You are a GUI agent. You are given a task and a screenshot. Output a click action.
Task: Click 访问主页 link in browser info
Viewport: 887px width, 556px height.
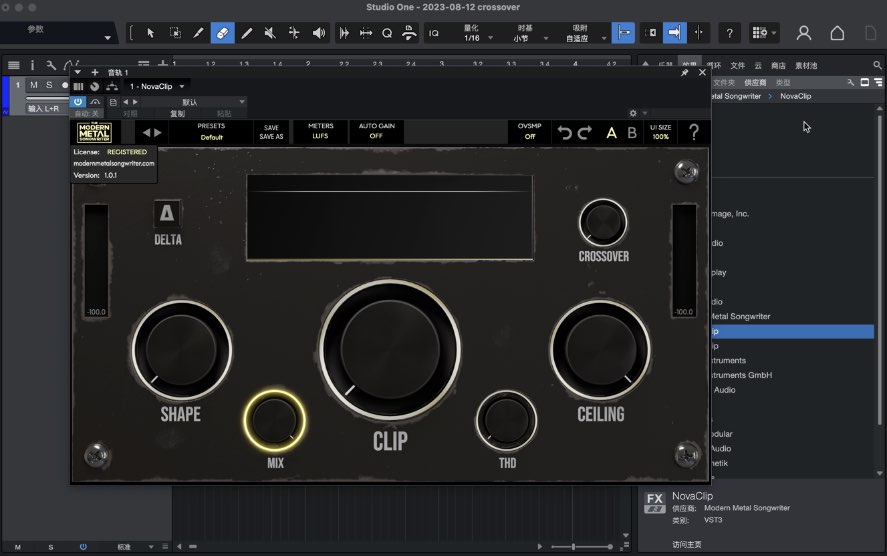pos(687,544)
